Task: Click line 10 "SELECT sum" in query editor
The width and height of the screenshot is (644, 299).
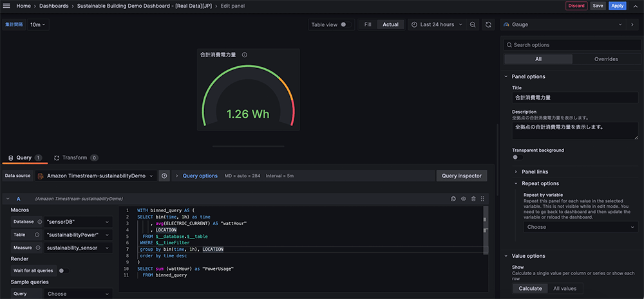Action: click(185, 269)
